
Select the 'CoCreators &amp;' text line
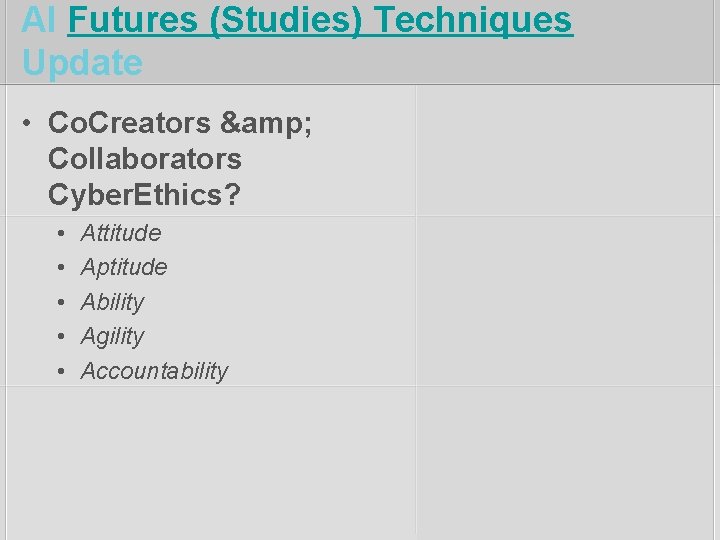point(180,123)
